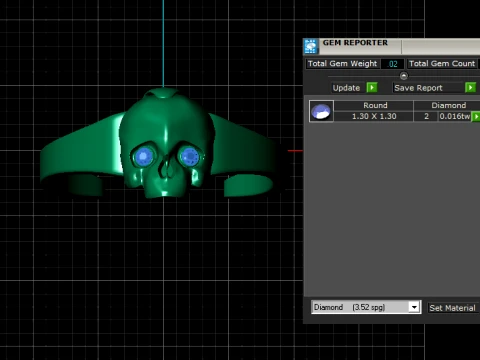Click the Diamond material cell

447,105
